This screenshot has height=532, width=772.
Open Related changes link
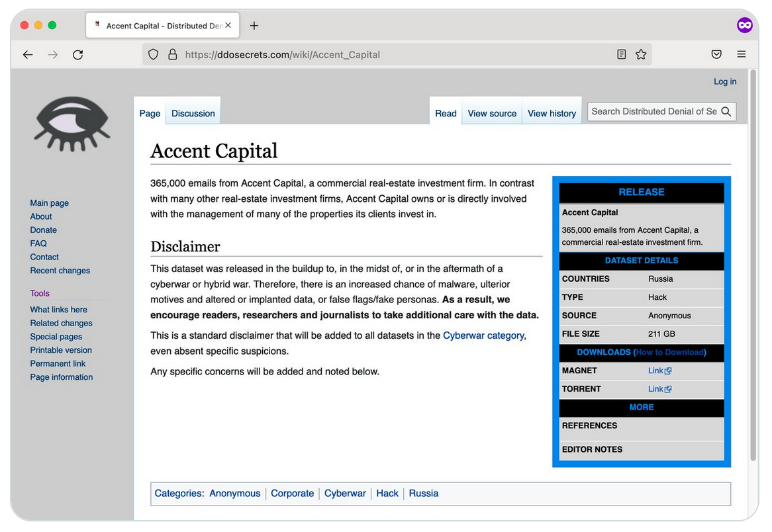61,324
